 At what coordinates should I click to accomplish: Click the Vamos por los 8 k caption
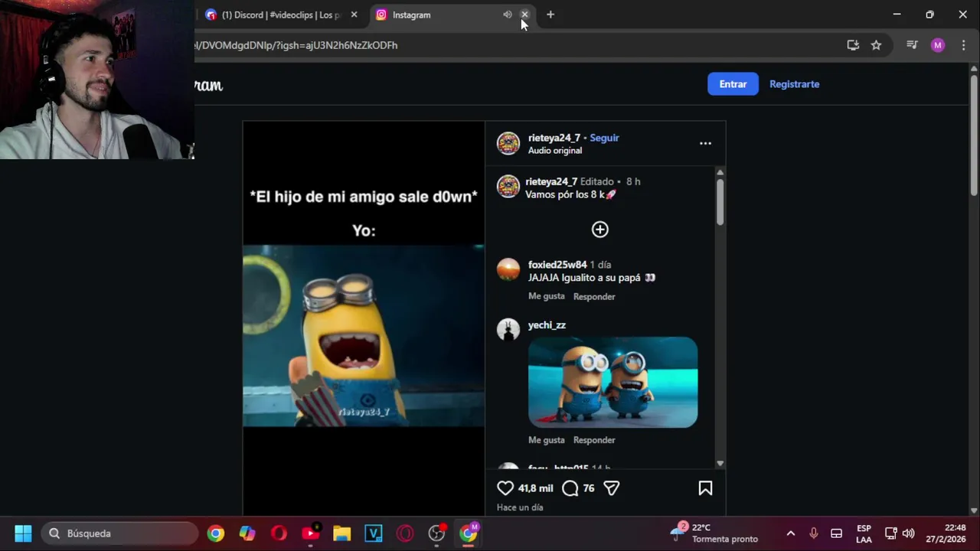(x=570, y=194)
